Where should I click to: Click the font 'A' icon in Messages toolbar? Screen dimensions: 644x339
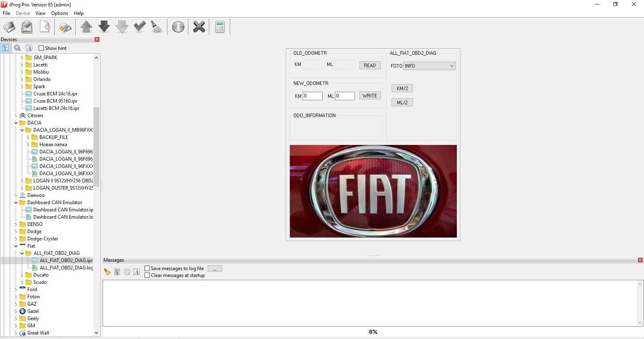pyautogui.click(x=136, y=272)
